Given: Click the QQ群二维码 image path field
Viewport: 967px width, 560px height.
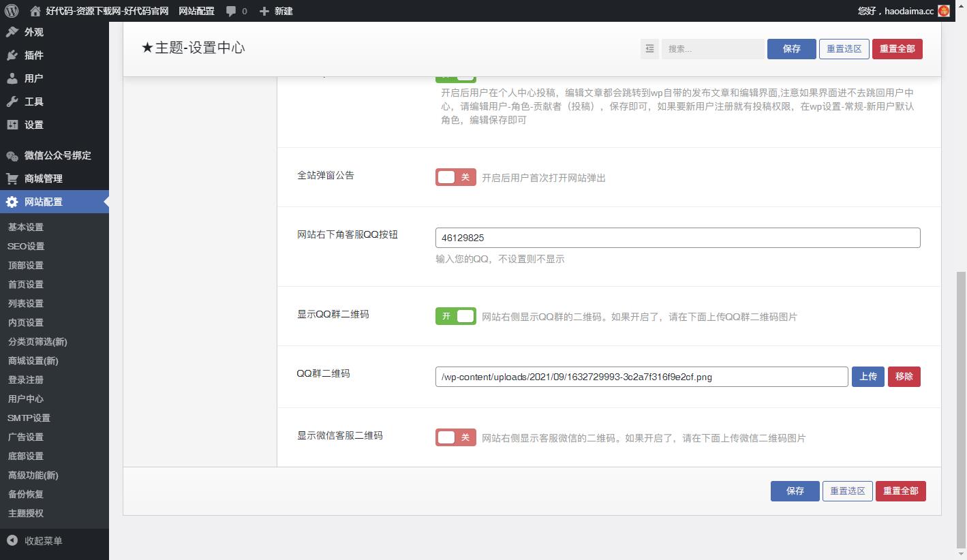Looking at the screenshot, I should 641,377.
